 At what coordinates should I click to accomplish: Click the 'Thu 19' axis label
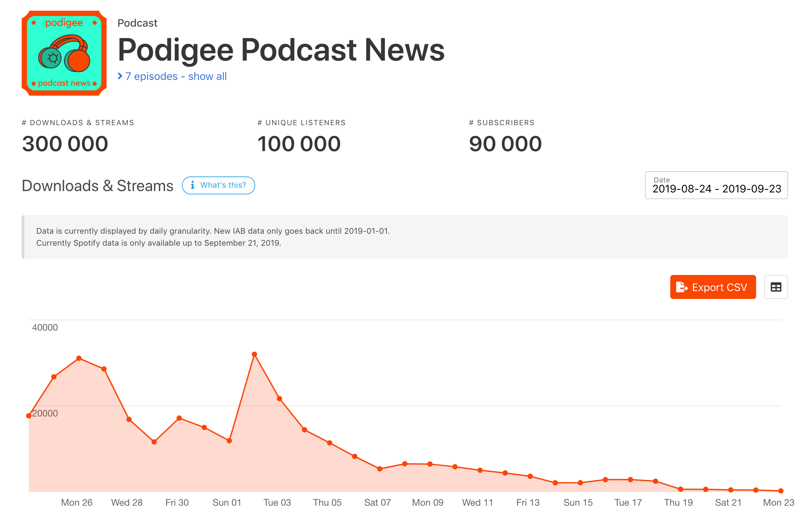678,502
